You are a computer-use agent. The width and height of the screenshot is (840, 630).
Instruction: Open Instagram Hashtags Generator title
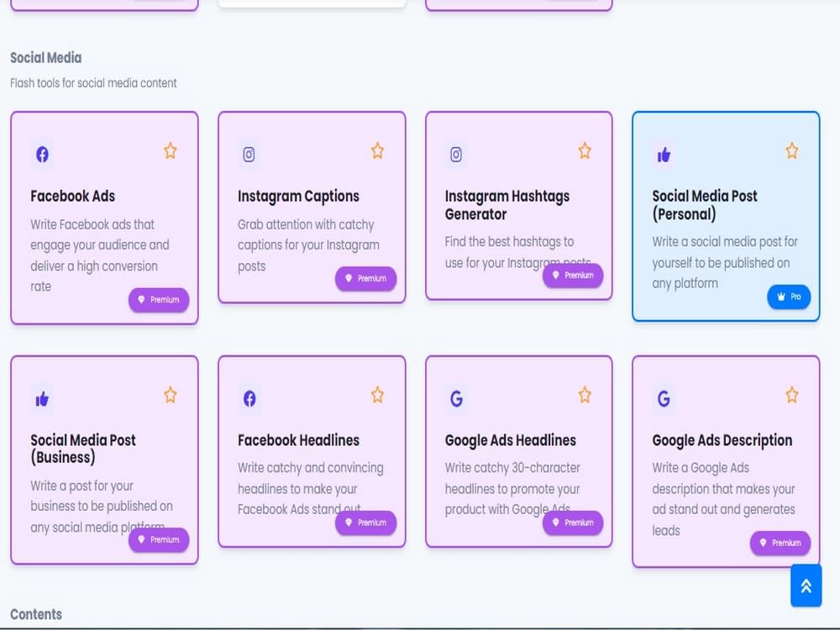507,205
